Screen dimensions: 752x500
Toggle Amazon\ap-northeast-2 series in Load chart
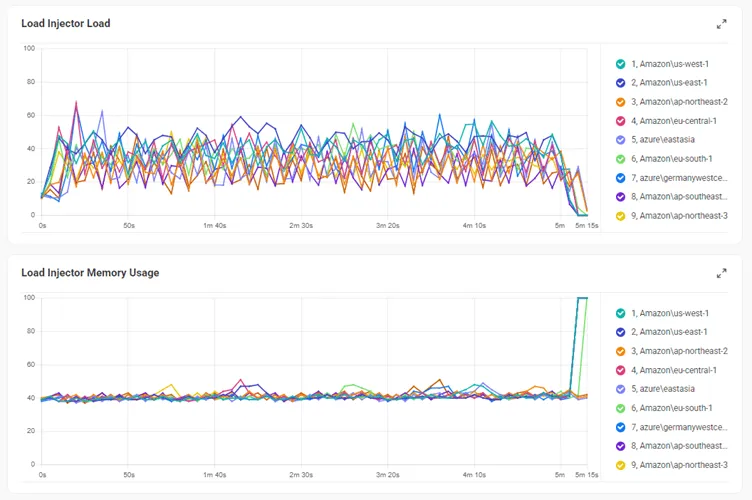[621, 102]
